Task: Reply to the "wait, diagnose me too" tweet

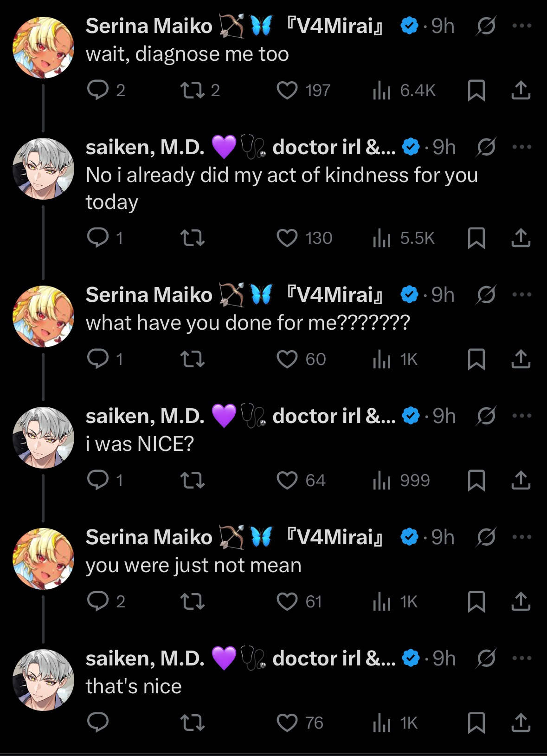Action: [x=98, y=90]
